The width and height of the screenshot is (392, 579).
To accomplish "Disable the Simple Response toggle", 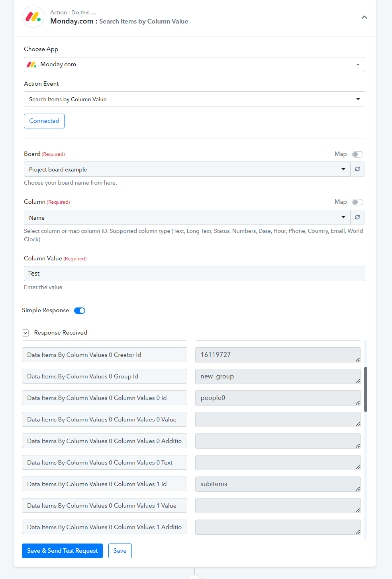I will pos(80,311).
